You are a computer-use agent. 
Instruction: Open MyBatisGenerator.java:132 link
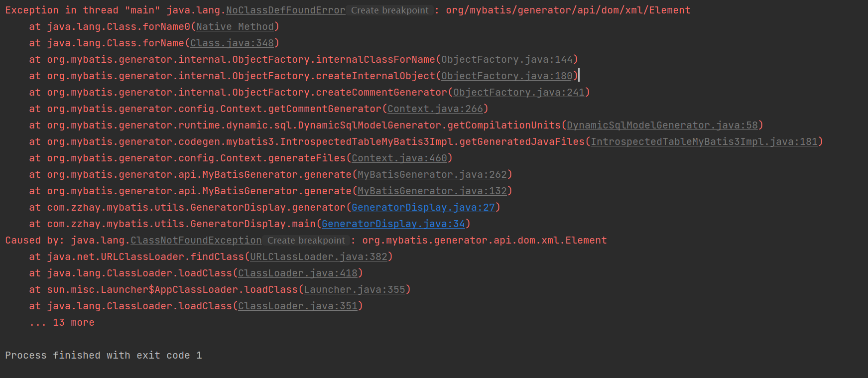point(432,191)
